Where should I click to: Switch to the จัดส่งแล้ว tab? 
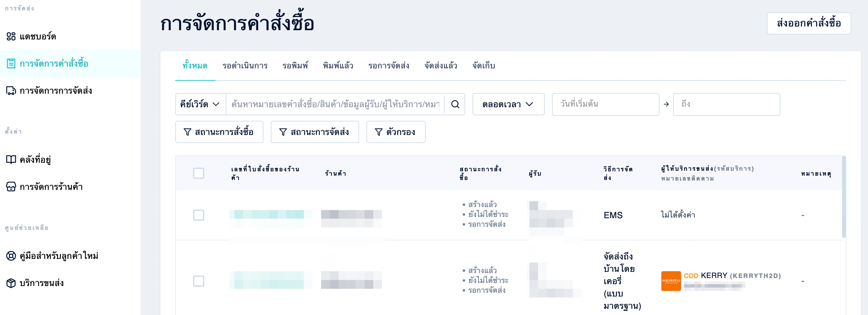point(441,66)
